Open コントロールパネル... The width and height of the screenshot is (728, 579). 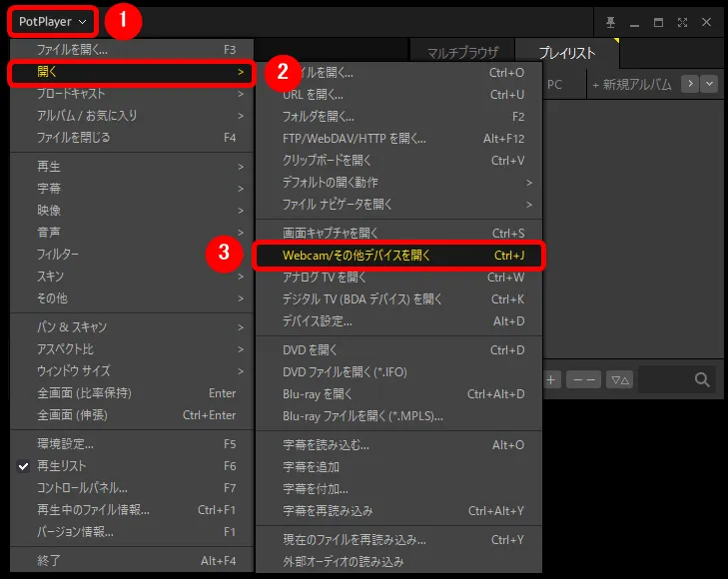click(x=132, y=487)
